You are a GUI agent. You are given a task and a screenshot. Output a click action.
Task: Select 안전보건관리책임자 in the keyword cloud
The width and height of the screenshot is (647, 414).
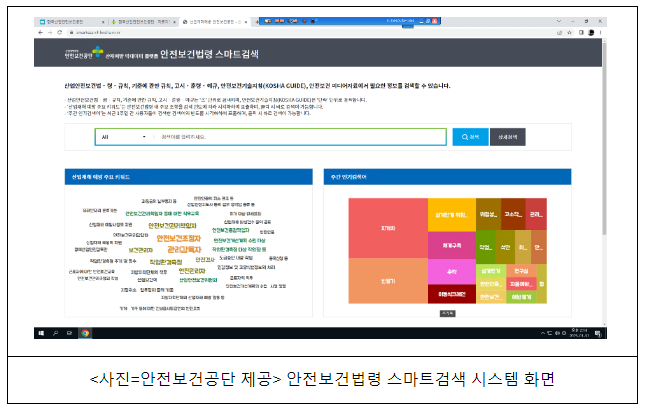(172, 226)
